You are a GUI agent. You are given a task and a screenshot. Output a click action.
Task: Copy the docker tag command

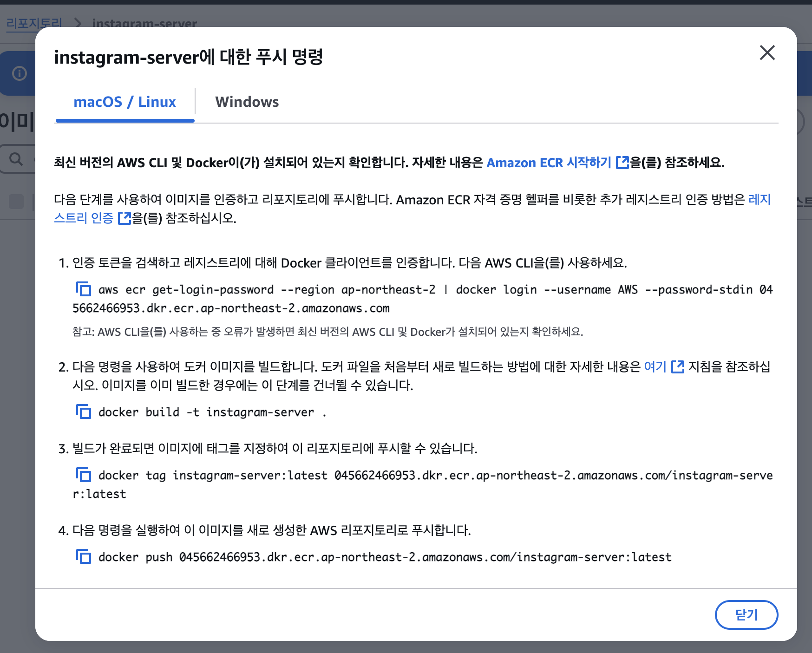click(x=84, y=475)
